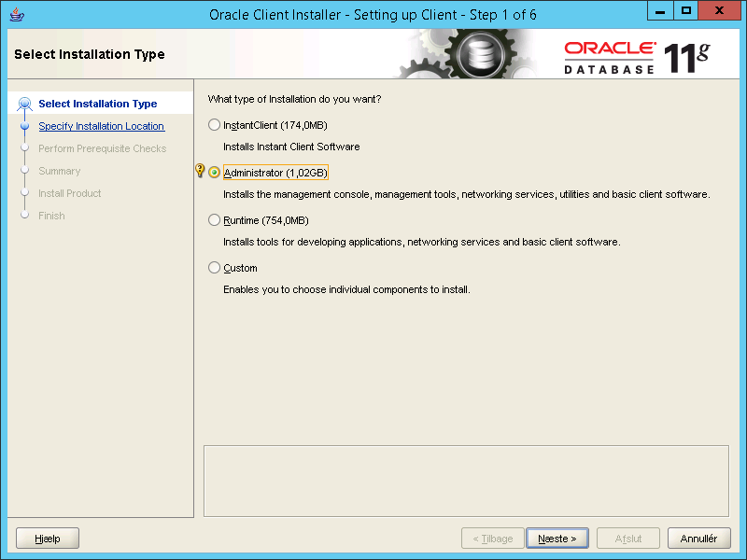Image resolution: width=747 pixels, height=560 pixels.
Task: Click the Oracle Database 11g logo
Action: [637, 58]
